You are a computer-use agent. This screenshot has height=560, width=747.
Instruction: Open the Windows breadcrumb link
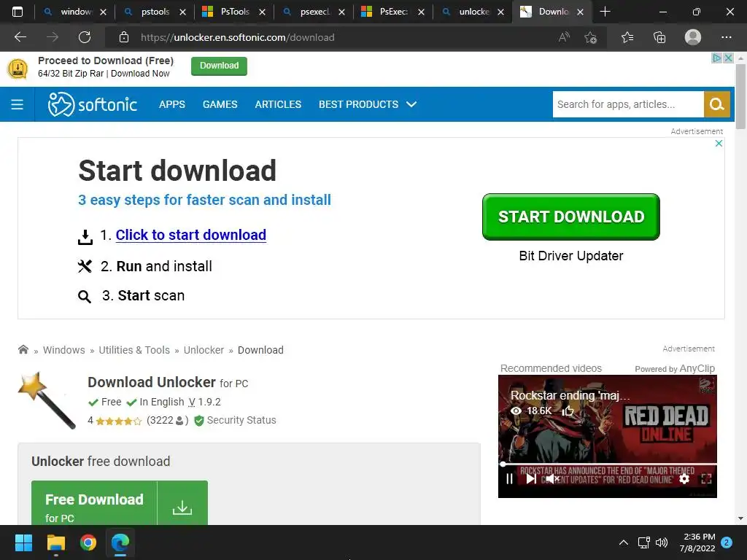64,350
